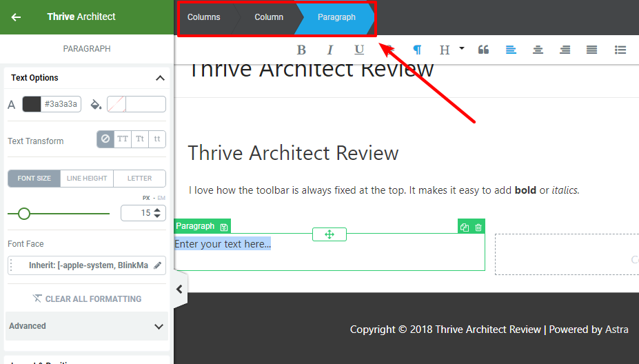Viewport: 639px width, 364px height.
Task: Open the text color swatch
Action: tap(32, 104)
